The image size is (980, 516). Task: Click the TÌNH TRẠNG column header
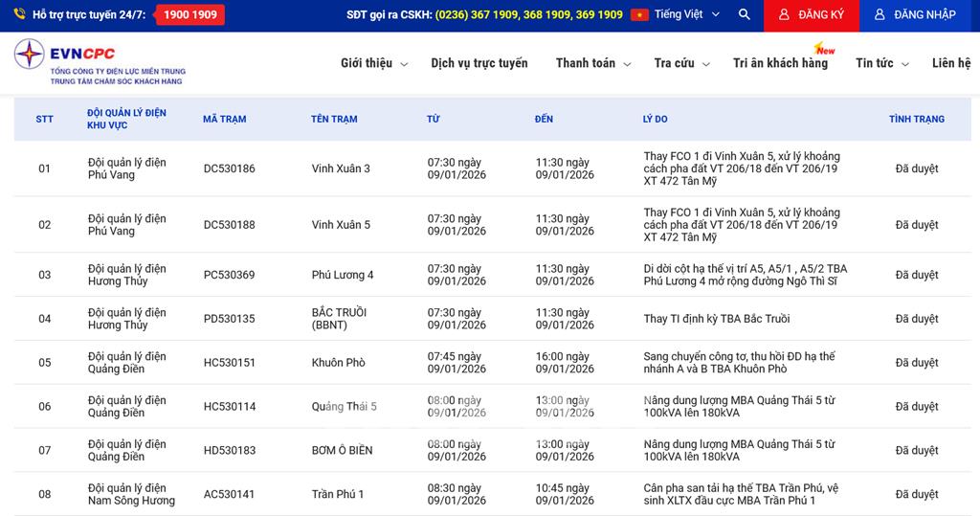point(916,120)
